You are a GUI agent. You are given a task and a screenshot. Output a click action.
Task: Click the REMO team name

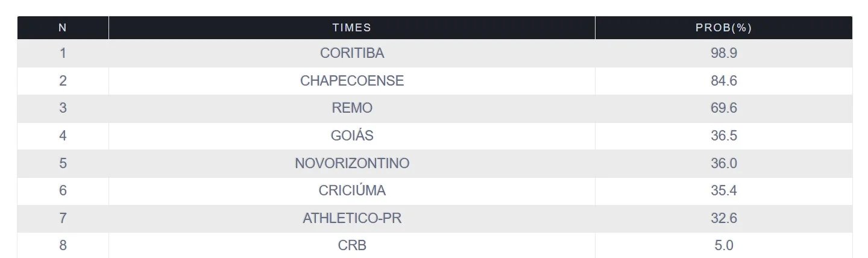352,108
